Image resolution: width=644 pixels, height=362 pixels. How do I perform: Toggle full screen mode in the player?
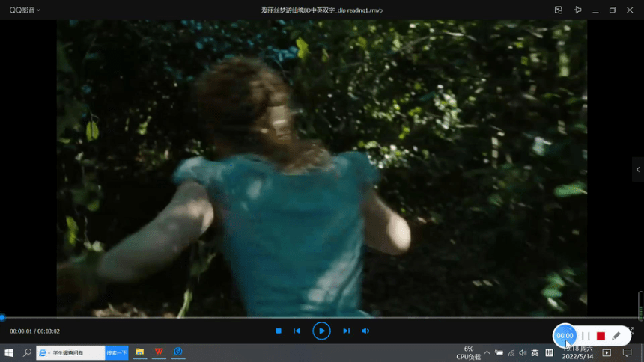(633, 330)
